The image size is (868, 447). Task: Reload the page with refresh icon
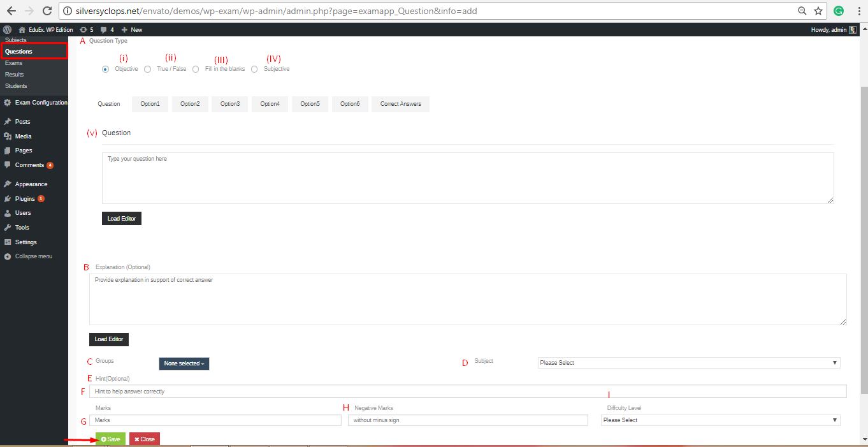coord(47,11)
